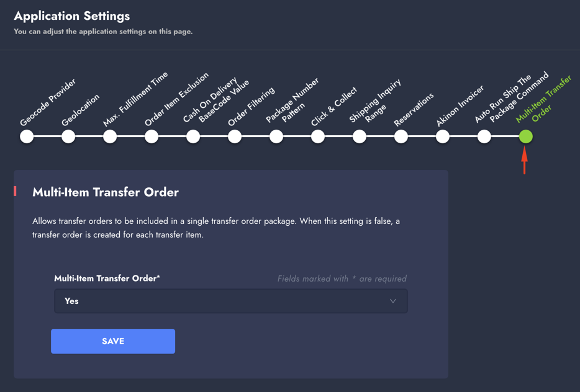The height and width of the screenshot is (392, 580).
Task: Select Auto Run Ship The Package Command circle
Action: pyautogui.click(x=484, y=136)
